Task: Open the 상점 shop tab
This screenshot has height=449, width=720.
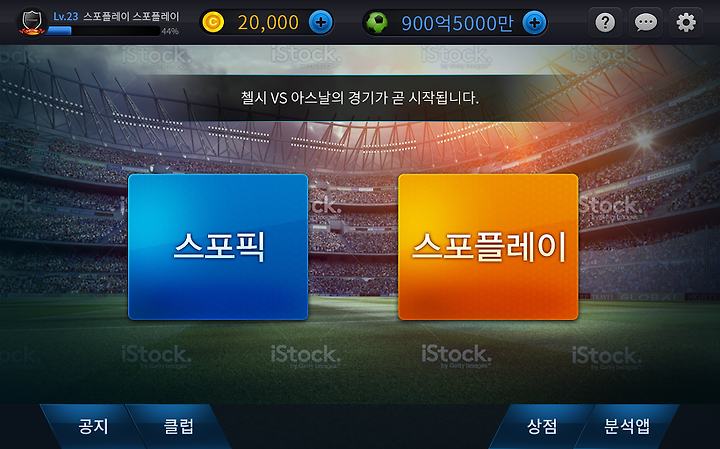Action: coord(542,427)
